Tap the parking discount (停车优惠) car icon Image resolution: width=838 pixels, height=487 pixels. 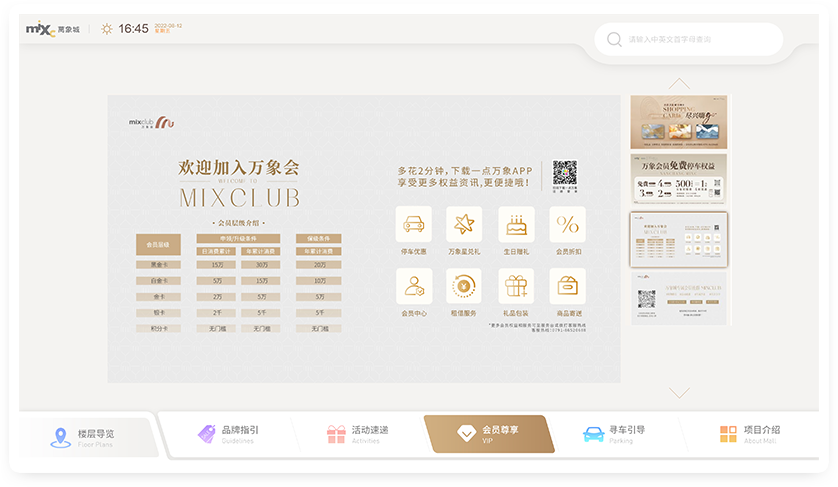click(x=413, y=224)
